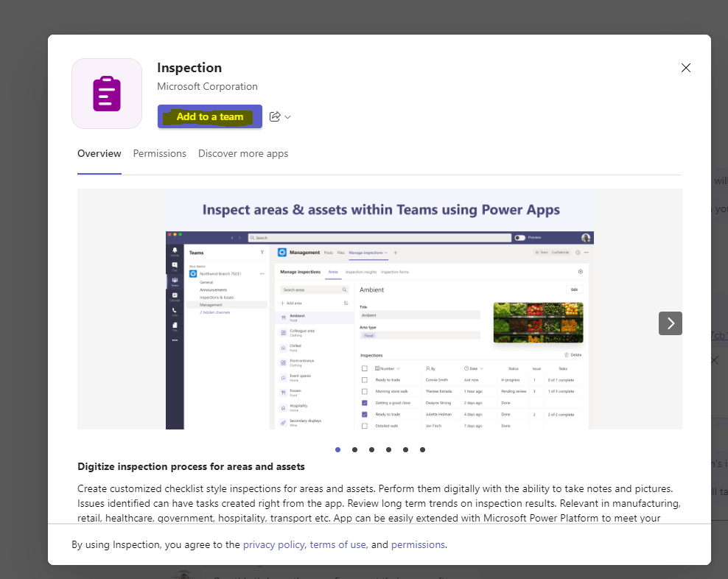This screenshot has width=728, height=579.
Task: Open the share app icon
Action: click(275, 116)
